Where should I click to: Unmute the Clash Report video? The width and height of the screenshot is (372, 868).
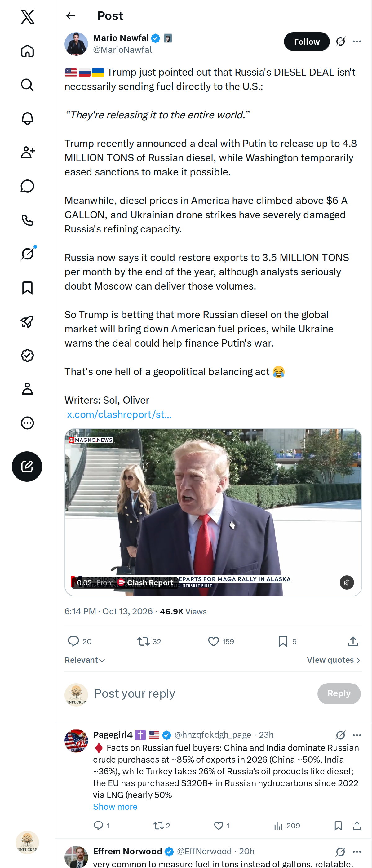(346, 582)
